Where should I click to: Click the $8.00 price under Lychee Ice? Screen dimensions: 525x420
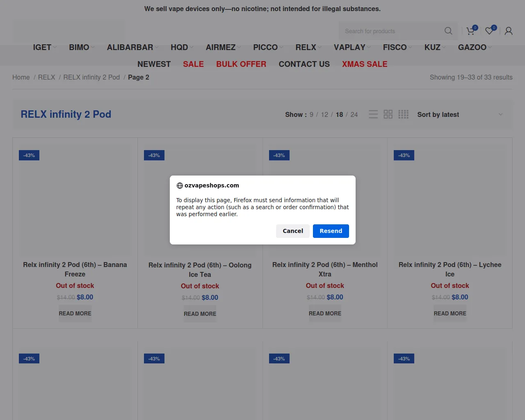460,297
